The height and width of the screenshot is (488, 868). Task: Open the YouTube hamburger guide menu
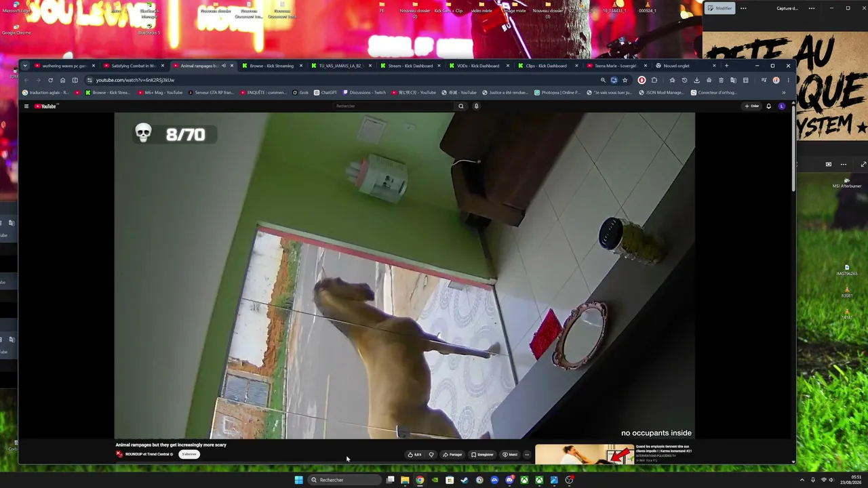click(26, 106)
